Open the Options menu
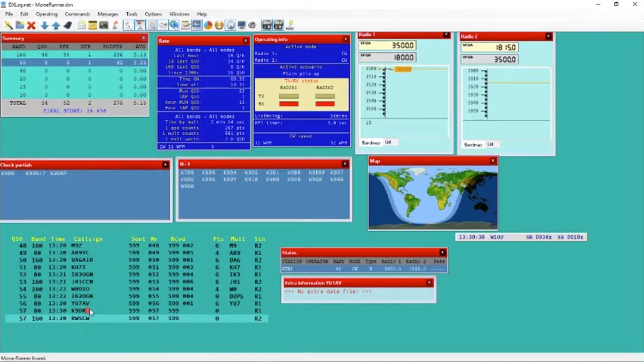This screenshot has width=644, height=362. (153, 14)
